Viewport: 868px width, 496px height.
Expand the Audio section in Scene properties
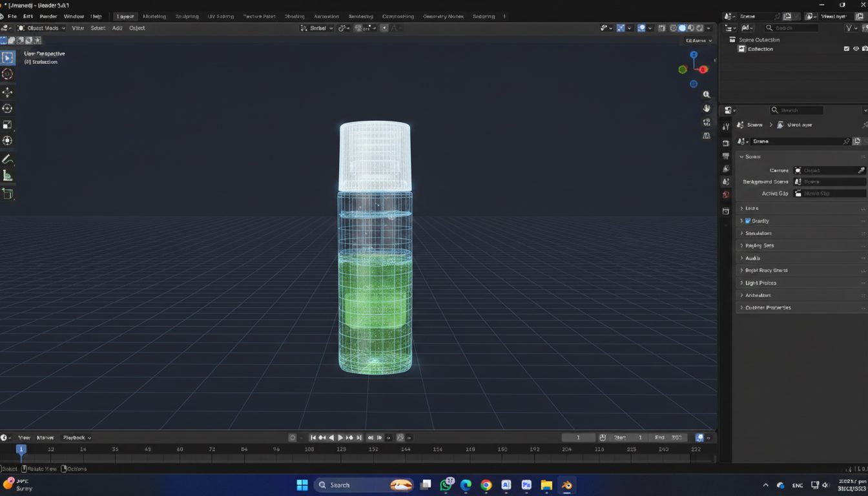coord(752,258)
